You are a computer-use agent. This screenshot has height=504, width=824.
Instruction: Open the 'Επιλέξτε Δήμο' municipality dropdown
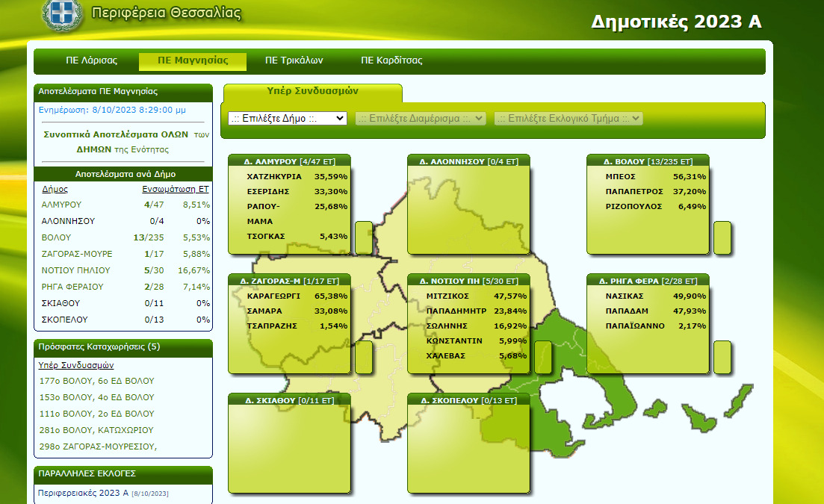coord(288,119)
